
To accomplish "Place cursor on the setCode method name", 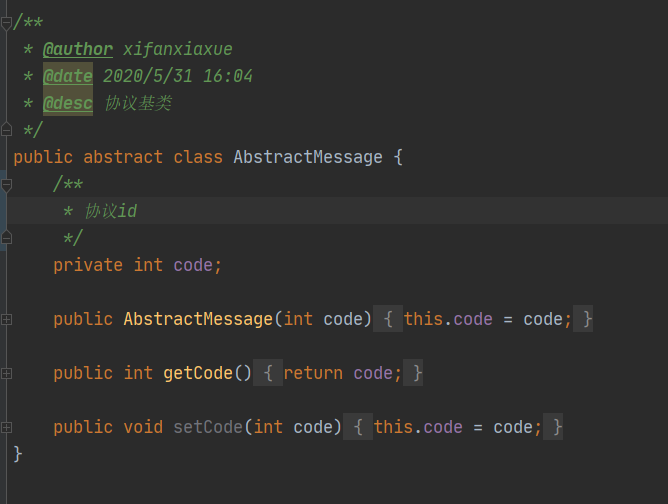I will (208, 427).
